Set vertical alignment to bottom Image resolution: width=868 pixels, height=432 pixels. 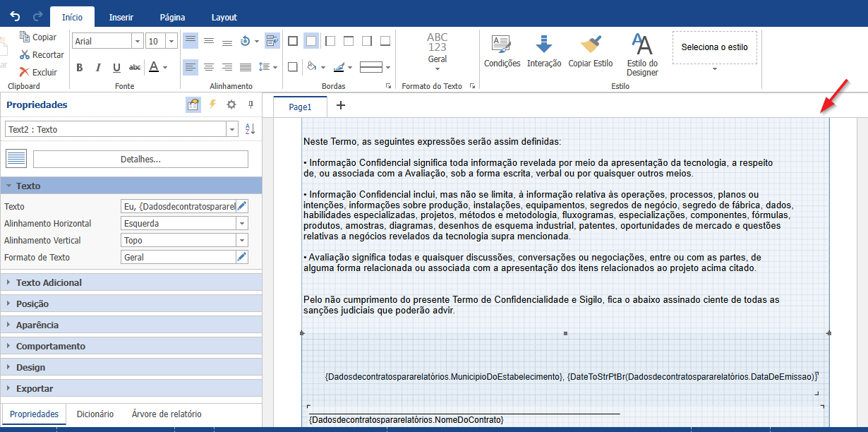tap(227, 41)
